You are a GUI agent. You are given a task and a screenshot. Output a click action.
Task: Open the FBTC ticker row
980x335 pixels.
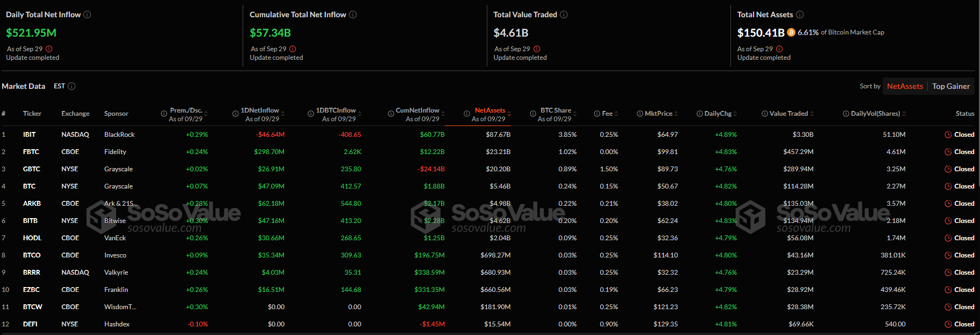pos(488,152)
